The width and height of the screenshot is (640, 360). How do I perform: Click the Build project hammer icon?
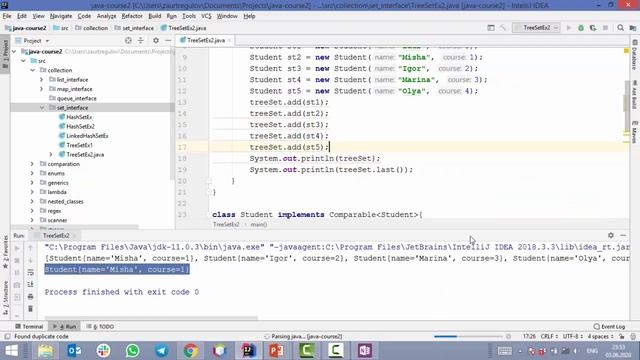pos(503,28)
